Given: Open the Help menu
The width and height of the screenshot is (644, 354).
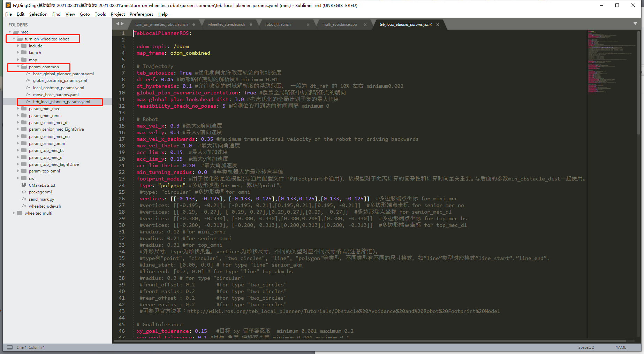Looking at the screenshot, I should (163, 14).
